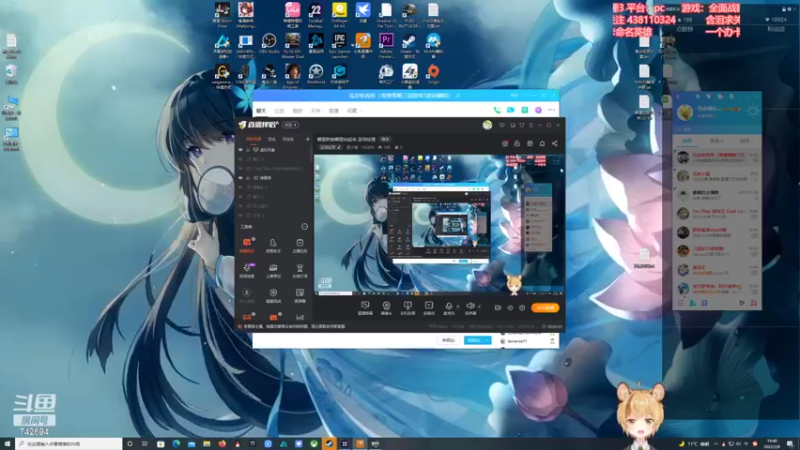Open the microphone options dropdown arrow
This screenshot has height=450, width=800.
[457, 307]
